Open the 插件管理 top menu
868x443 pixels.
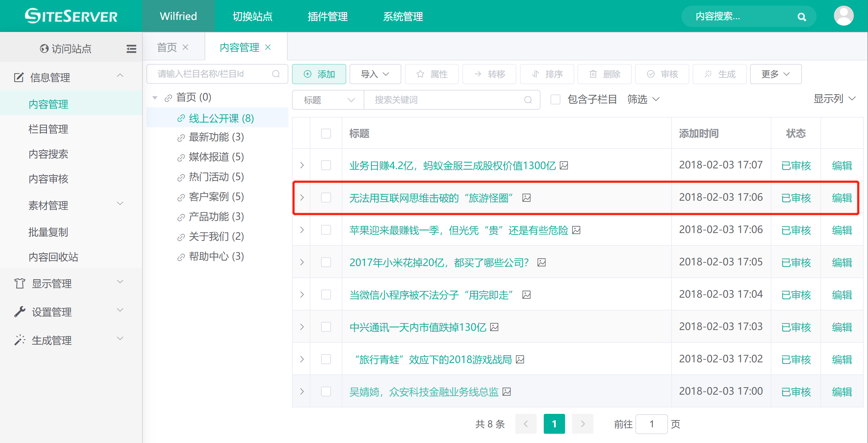(x=327, y=16)
